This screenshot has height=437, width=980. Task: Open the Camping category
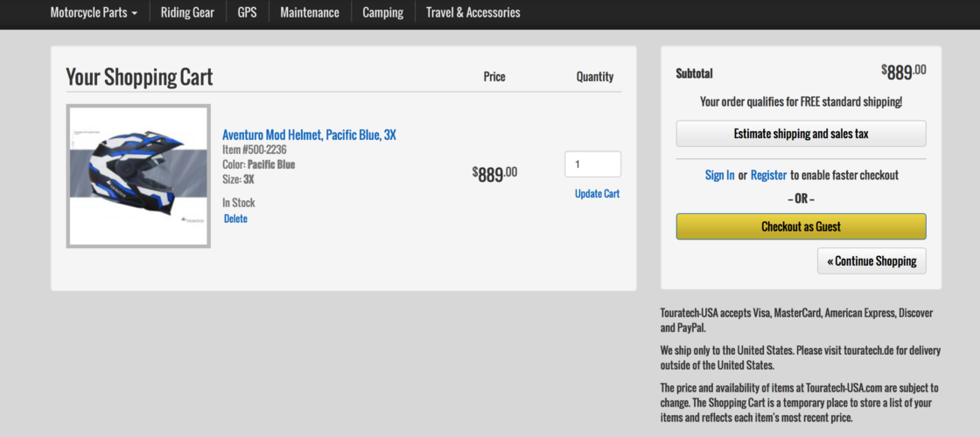tap(383, 12)
